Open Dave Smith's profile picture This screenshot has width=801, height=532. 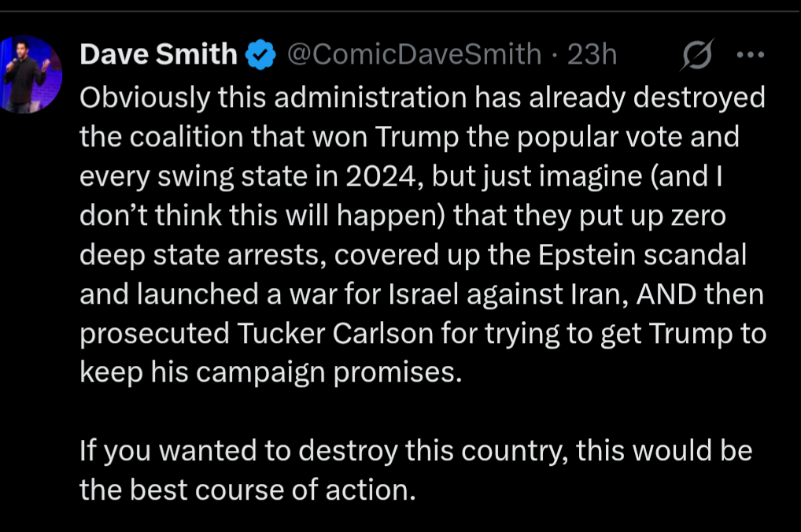click(x=30, y=74)
